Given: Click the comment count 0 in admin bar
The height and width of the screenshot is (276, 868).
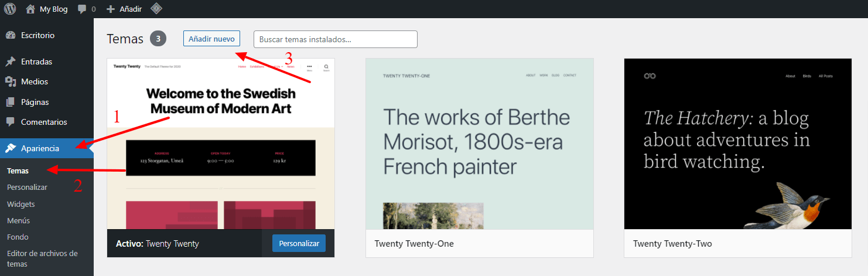Looking at the screenshot, I should 94,9.
